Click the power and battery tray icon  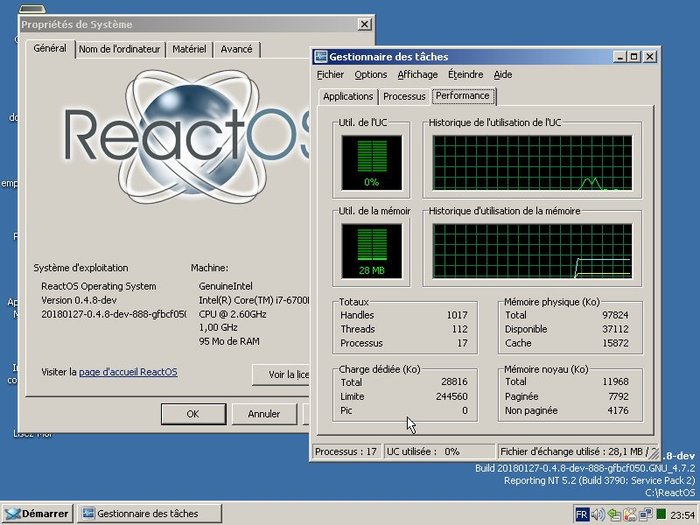(x=630, y=514)
